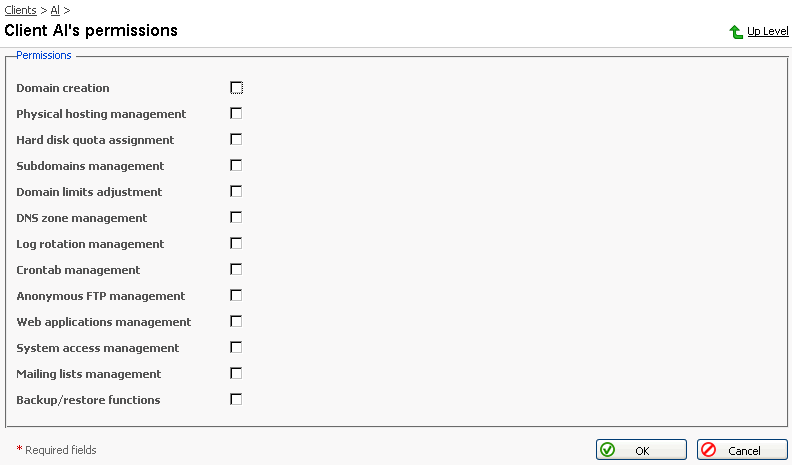The image size is (792, 465).
Task: Click the red Cancel prohibition icon
Action: click(708, 450)
